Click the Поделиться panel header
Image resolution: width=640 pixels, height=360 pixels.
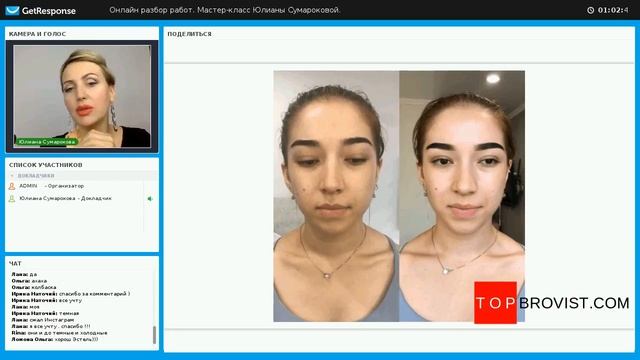coord(189,34)
